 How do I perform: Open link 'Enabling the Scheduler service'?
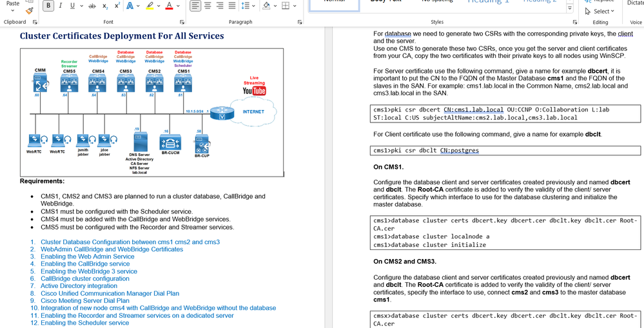pyautogui.click(x=84, y=323)
